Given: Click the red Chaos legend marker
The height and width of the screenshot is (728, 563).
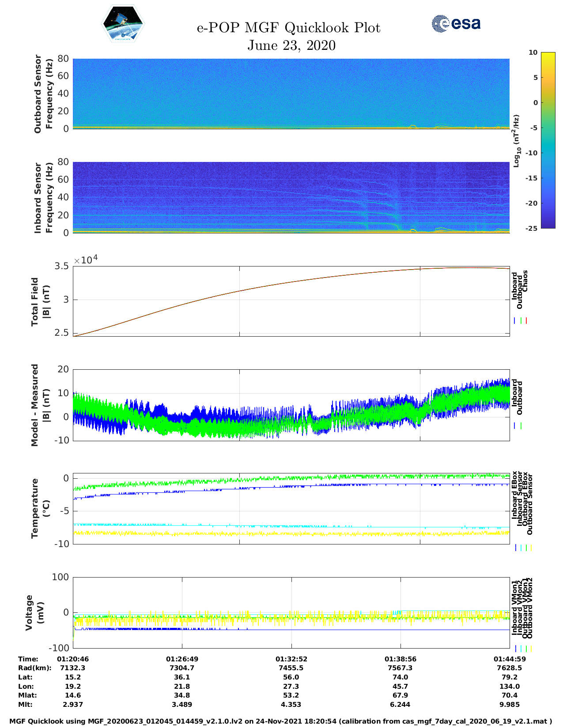Looking at the screenshot, I should point(526,321).
